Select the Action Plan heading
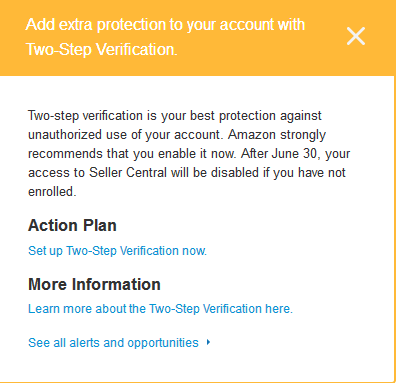 (72, 225)
